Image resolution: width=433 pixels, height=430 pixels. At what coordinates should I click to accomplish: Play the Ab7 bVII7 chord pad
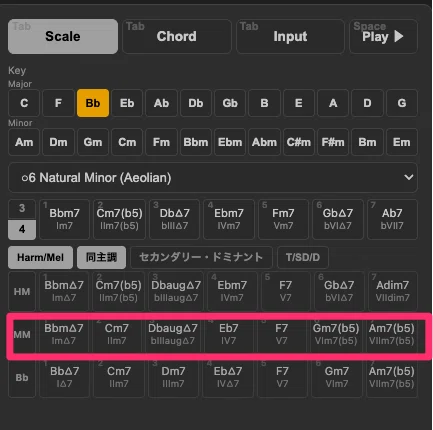[392, 219]
